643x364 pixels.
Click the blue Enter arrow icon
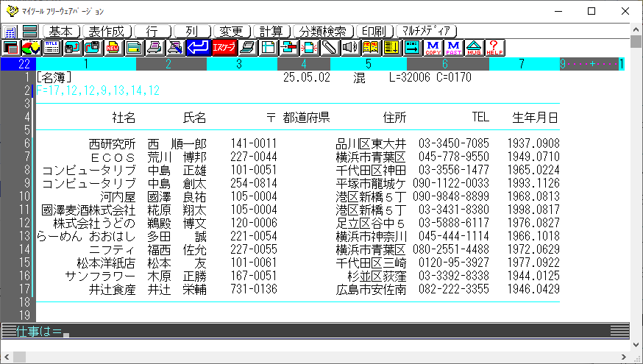pos(197,48)
